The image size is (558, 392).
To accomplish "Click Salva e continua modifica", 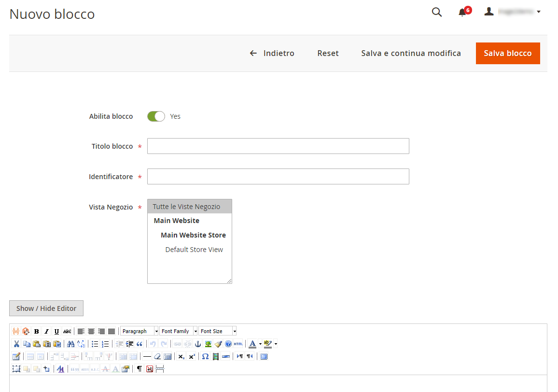I will [x=411, y=54].
